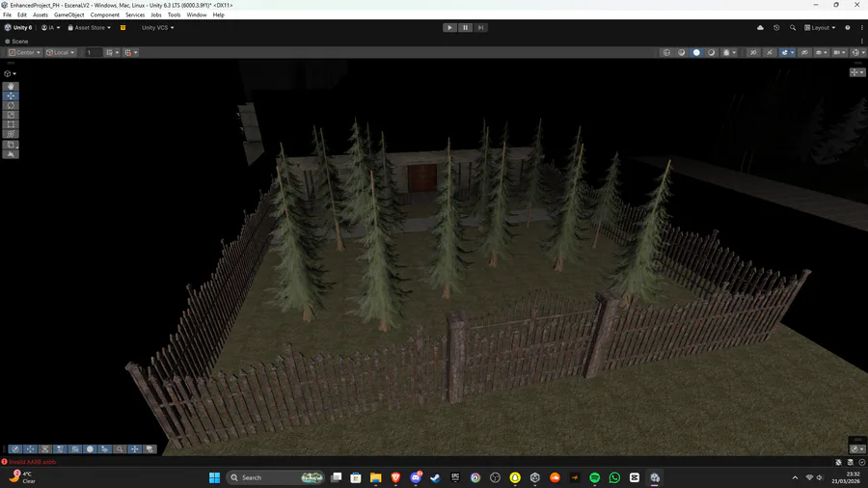The width and height of the screenshot is (868, 488).
Task: Toggle scene audio
Action: coord(770,53)
